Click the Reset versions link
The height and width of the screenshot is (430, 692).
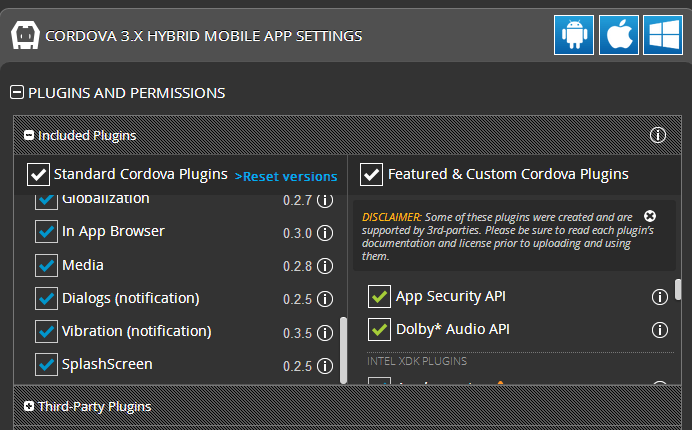[x=286, y=176]
